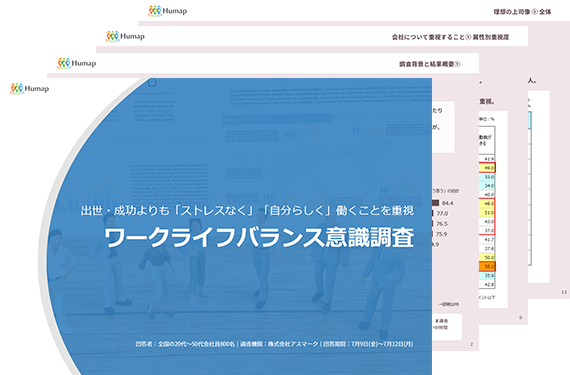Click the main title ワークライフバランス意識調査

coord(259,238)
